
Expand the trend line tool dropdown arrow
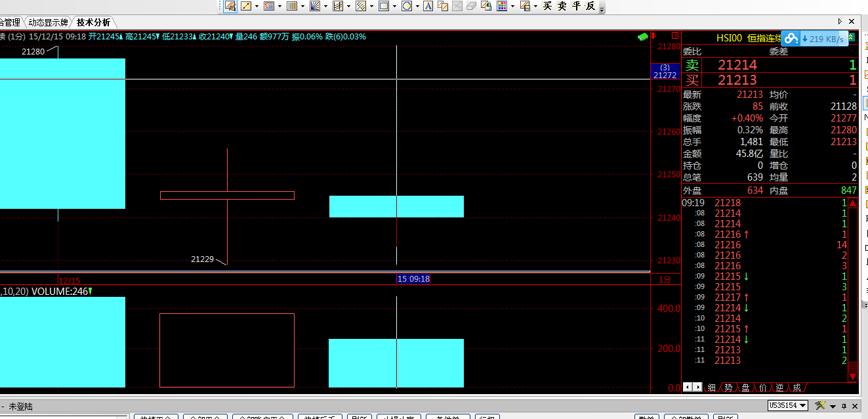pyautogui.click(x=257, y=6)
